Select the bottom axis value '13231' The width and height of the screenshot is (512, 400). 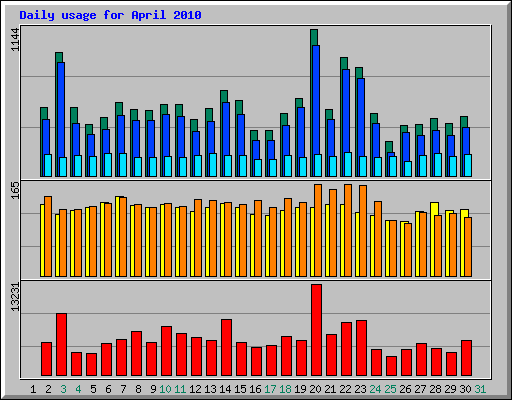16,297
